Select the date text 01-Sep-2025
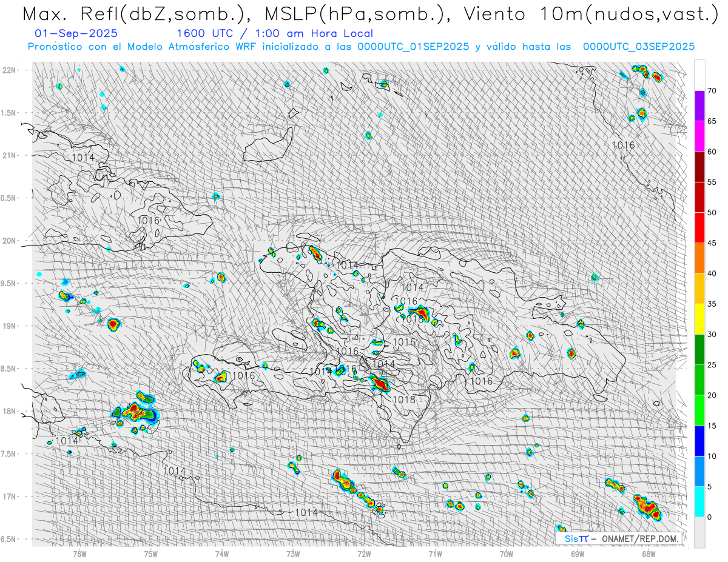Screen dimensions: 728x562 point(76,33)
